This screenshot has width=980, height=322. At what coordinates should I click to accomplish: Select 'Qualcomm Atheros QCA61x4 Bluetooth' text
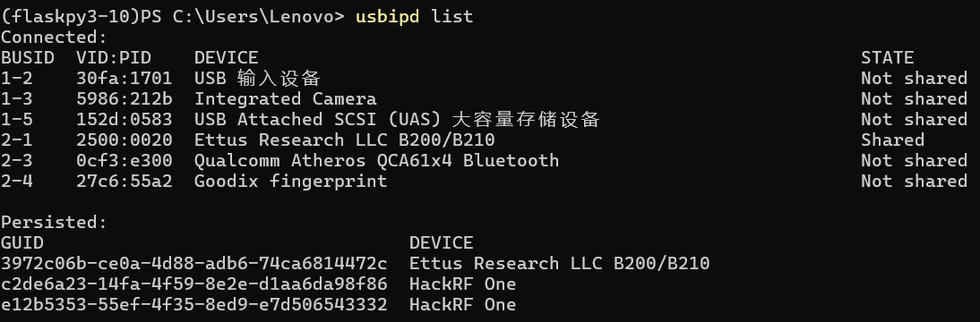[x=376, y=160]
